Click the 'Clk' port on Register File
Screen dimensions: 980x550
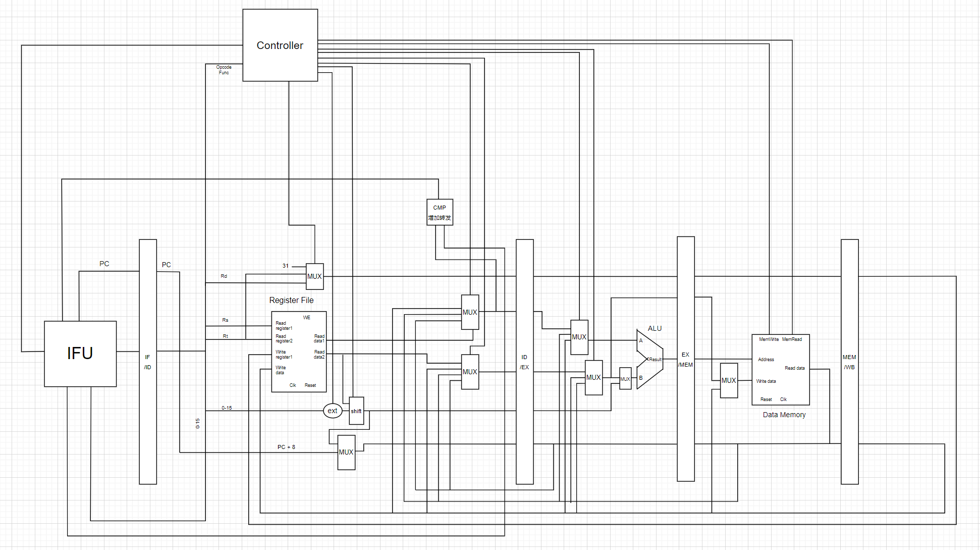[x=293, y=385]
